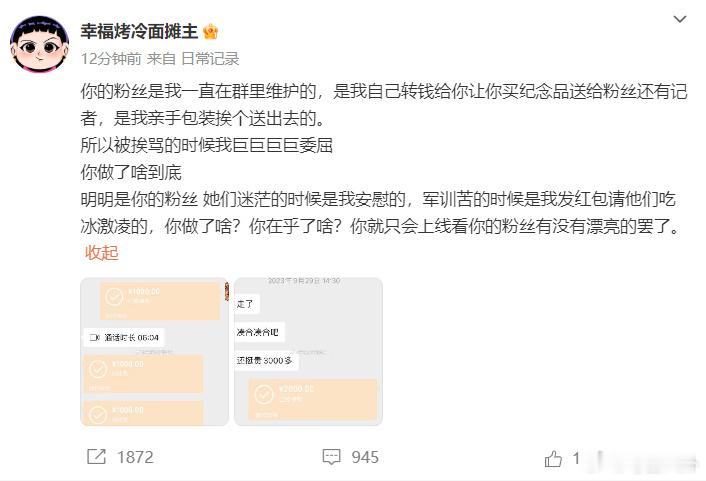Image resolution: width=706 pixels, height=481 pixels.
Task: Open the first transfer-record screenshot thumbnail
Action: pyautogui.click(x=154, y=352)
